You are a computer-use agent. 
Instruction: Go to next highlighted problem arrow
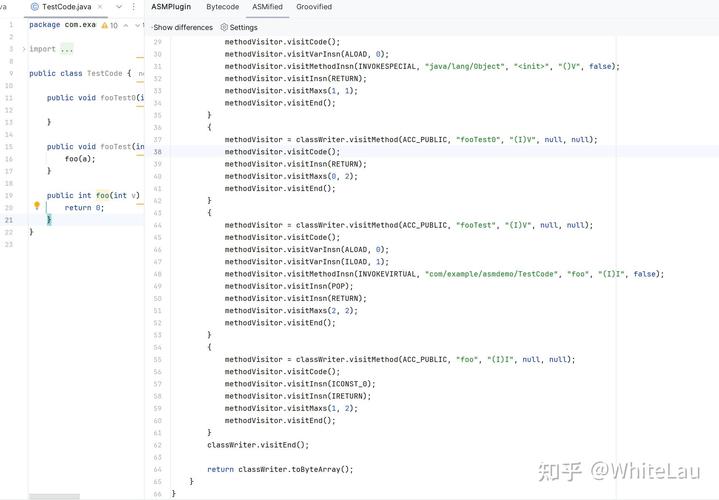tap(137, 25)
